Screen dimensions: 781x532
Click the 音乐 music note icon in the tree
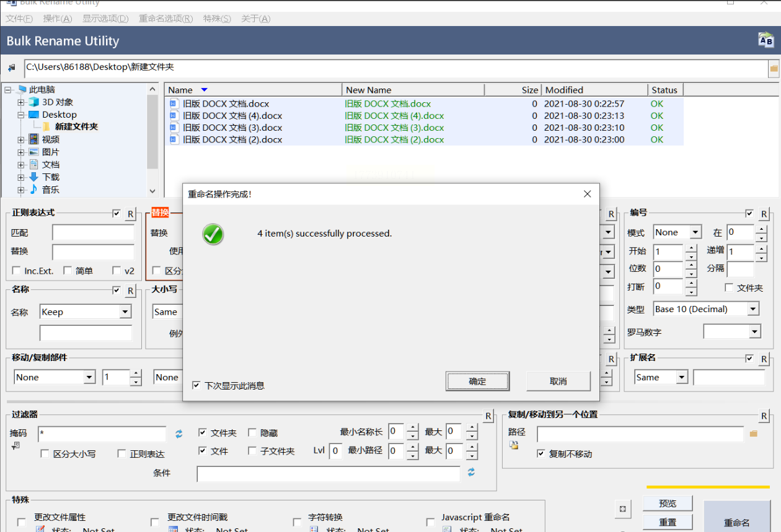33,190
